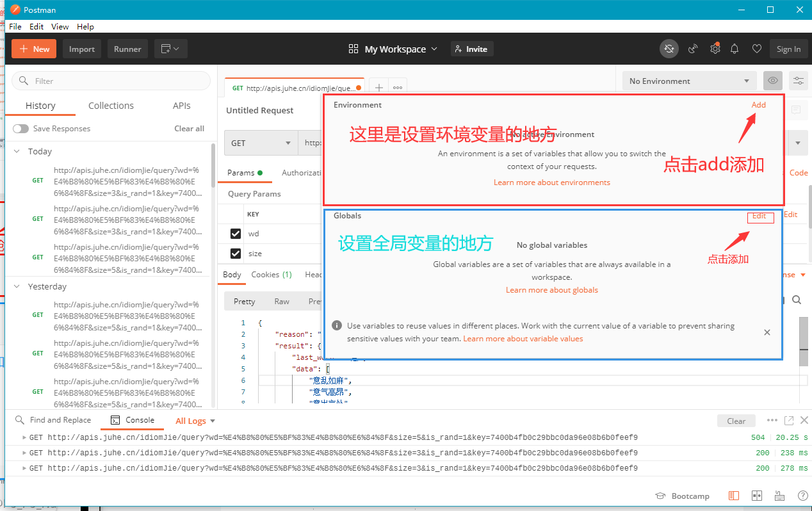Open the No Environment dropdown
The height and width of the screenshot is (511, 812).
click(x=690, y=81)
